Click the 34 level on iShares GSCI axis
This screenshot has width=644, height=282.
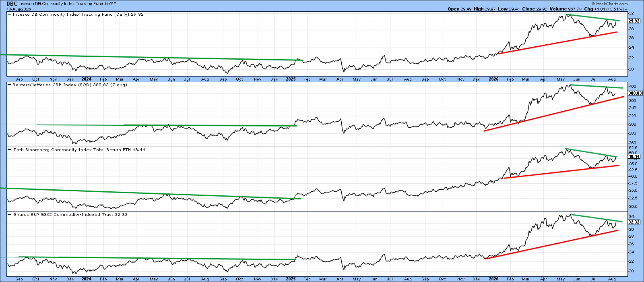click(631, 217)
